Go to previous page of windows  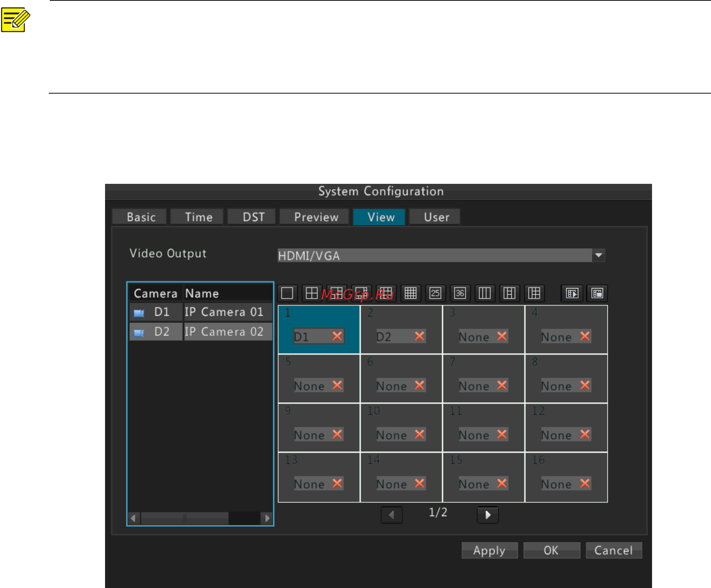391,515
